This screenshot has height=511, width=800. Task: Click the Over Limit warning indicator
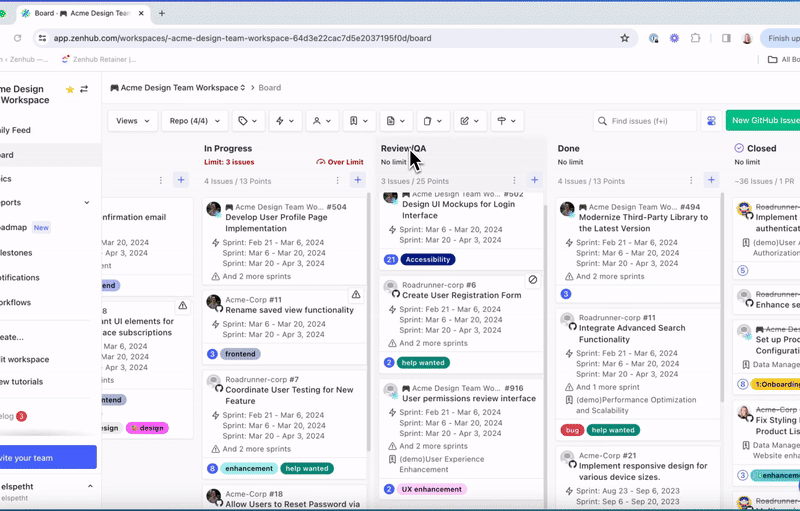(x=340, y=162)
